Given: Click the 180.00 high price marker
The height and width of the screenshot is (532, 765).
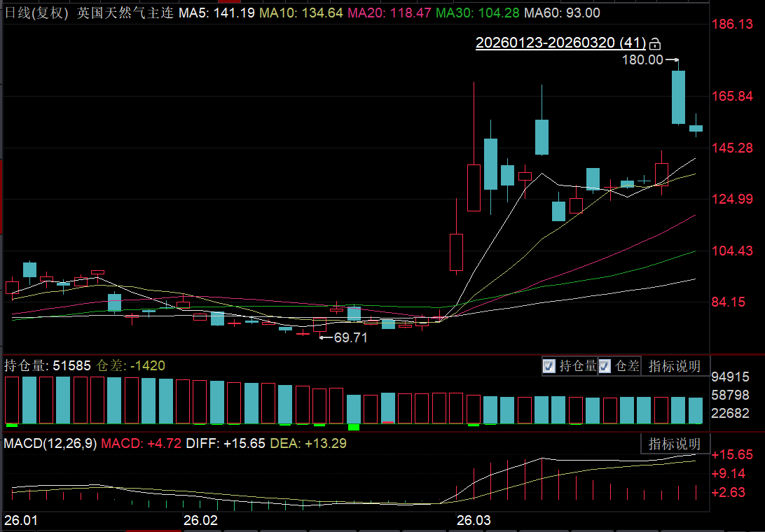Looking at the screenshot, I should pyautogui.click(x=642, y=60).
